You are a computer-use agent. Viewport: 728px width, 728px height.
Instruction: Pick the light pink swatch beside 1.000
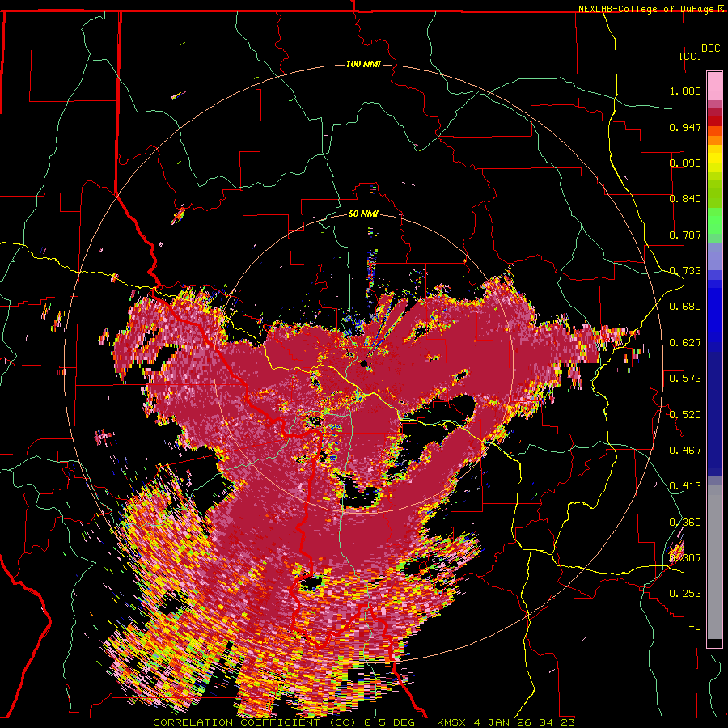point(714,87)
